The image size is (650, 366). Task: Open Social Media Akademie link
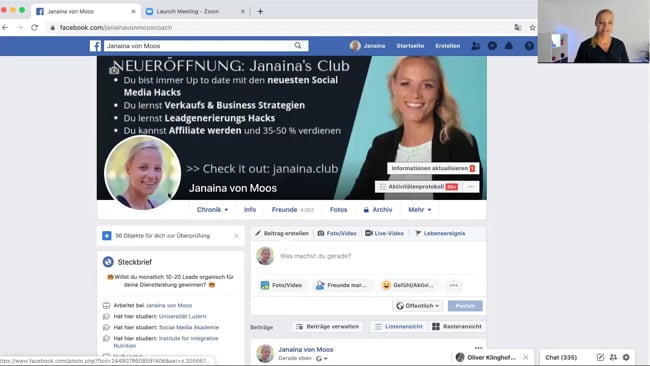click(189, 327)
